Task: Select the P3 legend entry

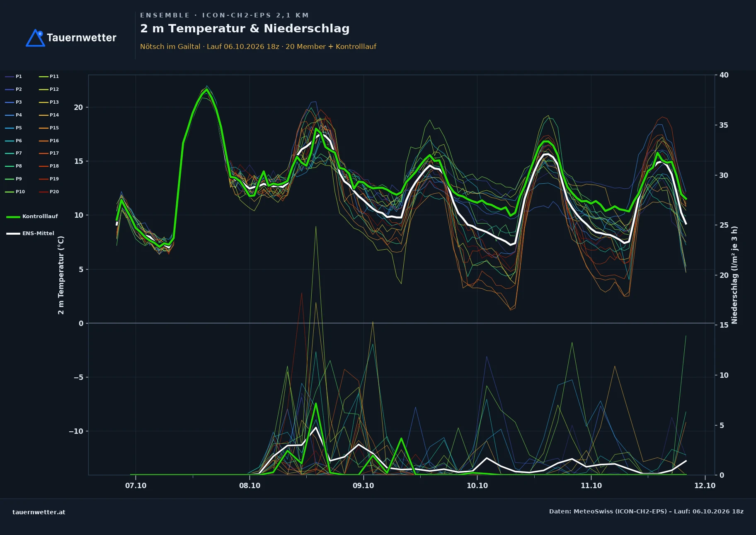Action: 13,102
